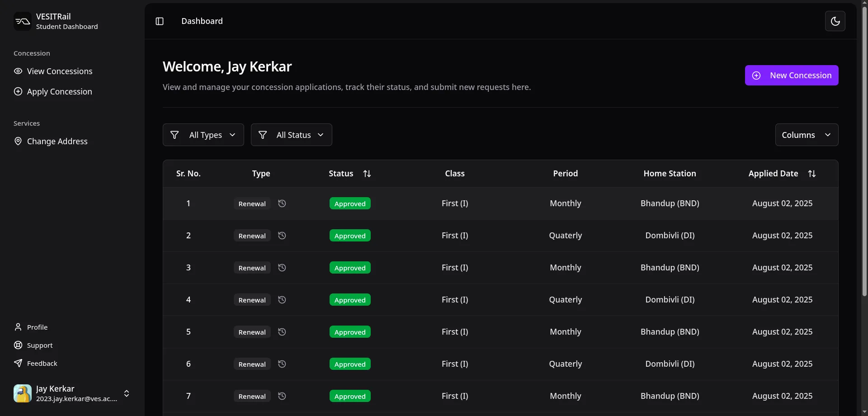Image resolution: width=868 pixels, height=416 pixels.
Task: Click the Support lifebuoy icon in sidebar
Action: tap(17, 345)
